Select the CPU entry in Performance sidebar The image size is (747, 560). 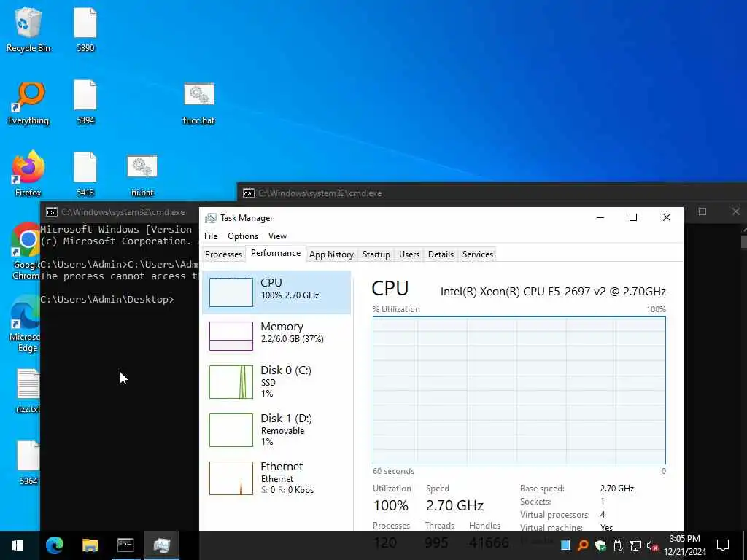(x=276, y=292)
